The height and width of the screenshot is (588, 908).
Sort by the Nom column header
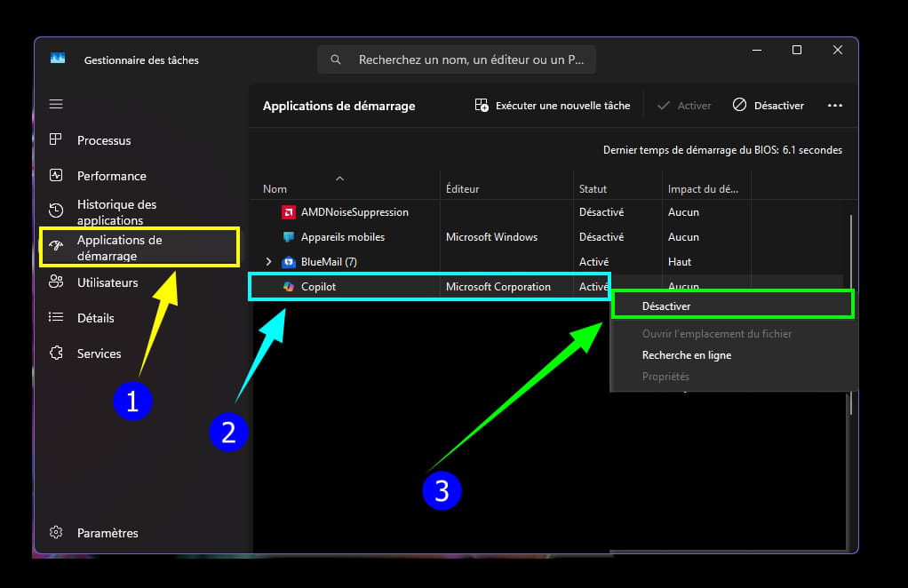[x=275, y=189]
